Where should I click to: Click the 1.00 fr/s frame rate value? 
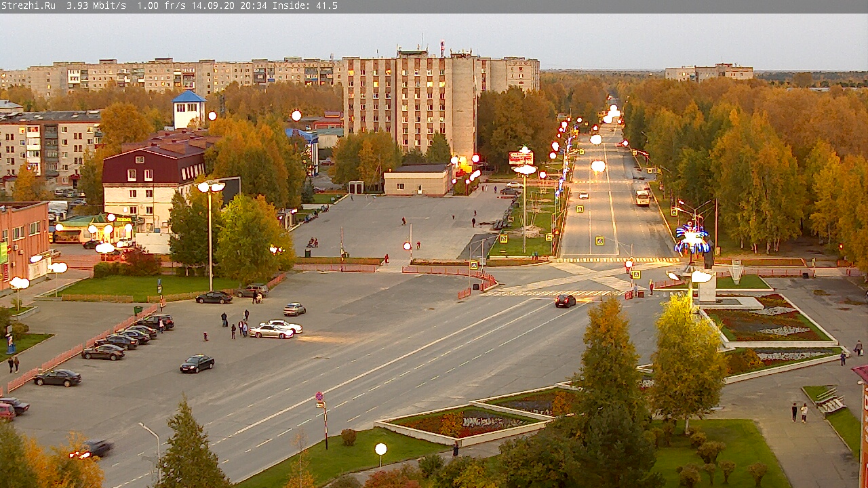tap(161, 5)
